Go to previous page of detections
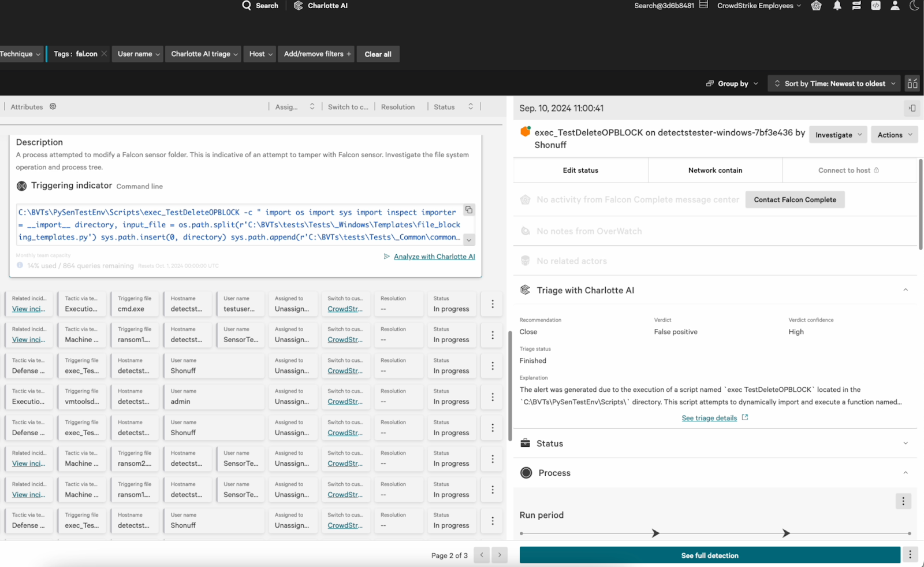The image size is (924, 567). tap(482, 555)
